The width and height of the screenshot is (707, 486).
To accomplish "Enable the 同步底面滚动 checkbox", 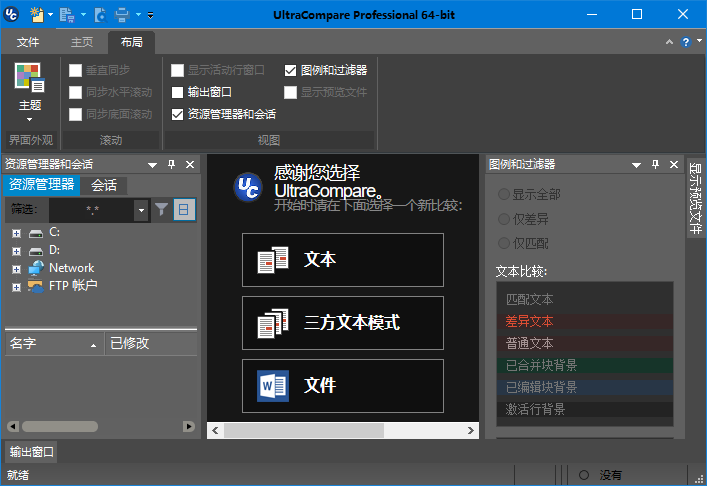I will pyautogui.click(x=75, y=115).
